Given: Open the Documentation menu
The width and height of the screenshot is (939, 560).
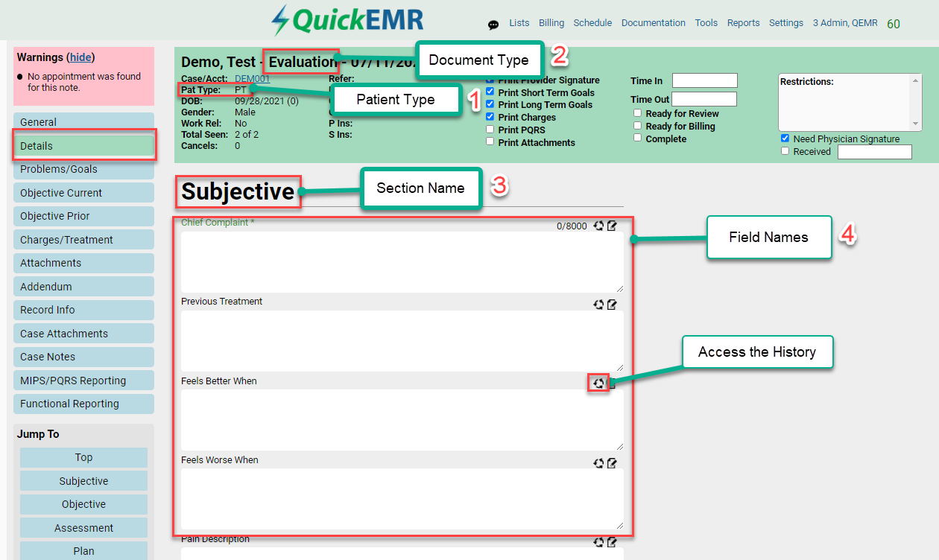Looking at the screenshot, I should pos(654,23).
